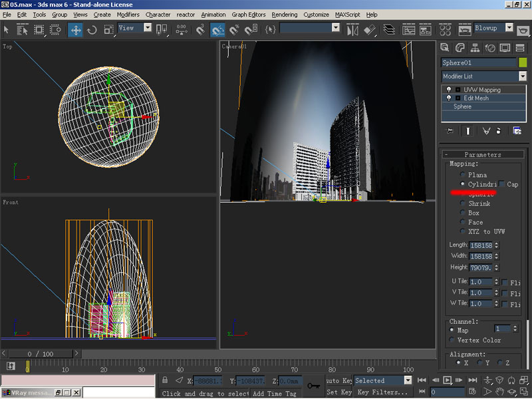
Task: Toggle the UVW Mapping lightbulb visibility
Action: point(449,89)
